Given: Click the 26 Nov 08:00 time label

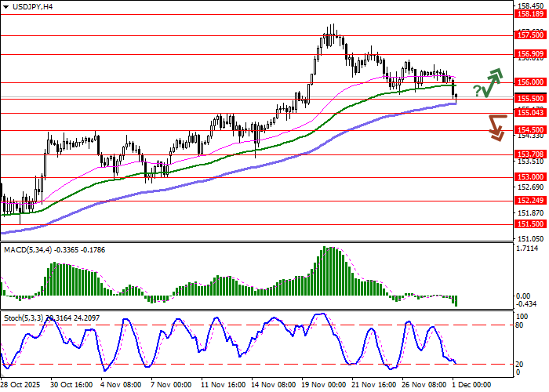Looking at the screenshot, I should pyautogui.click(x=424, y=385).
